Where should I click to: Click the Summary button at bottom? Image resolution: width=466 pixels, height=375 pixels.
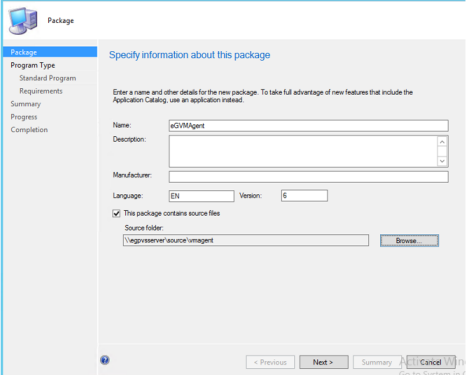377,362
